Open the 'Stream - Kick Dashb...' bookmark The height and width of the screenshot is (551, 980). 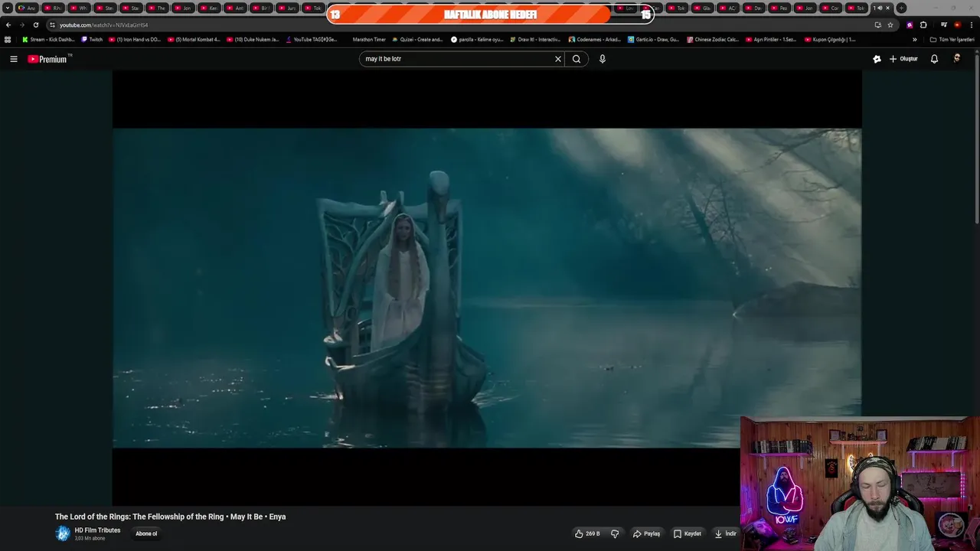click(x=48, y=39)
